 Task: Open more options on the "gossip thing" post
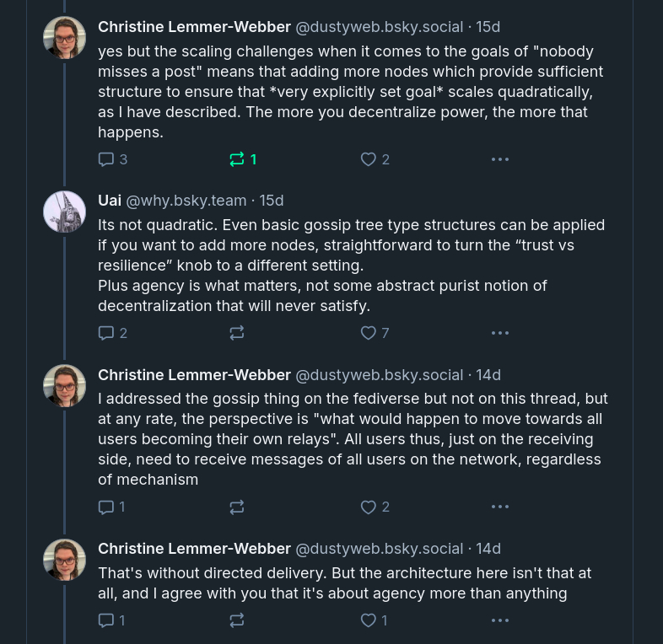click(x=500, y=507)
